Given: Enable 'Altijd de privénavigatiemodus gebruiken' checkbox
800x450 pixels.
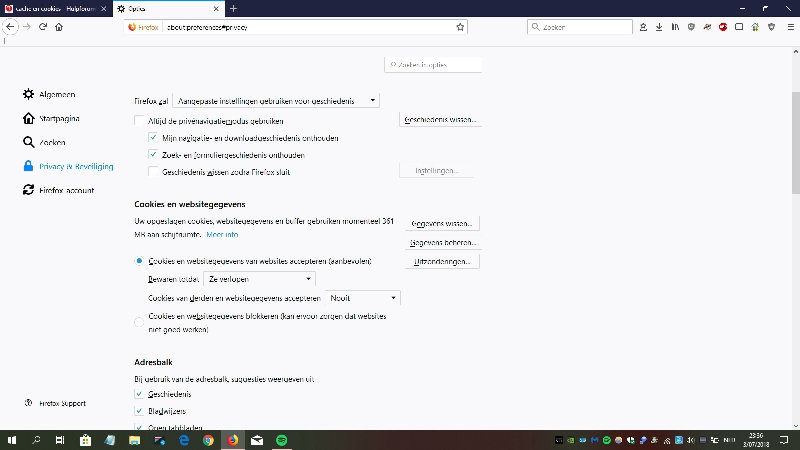Looking at the screenshot, I should click(140, 120).
